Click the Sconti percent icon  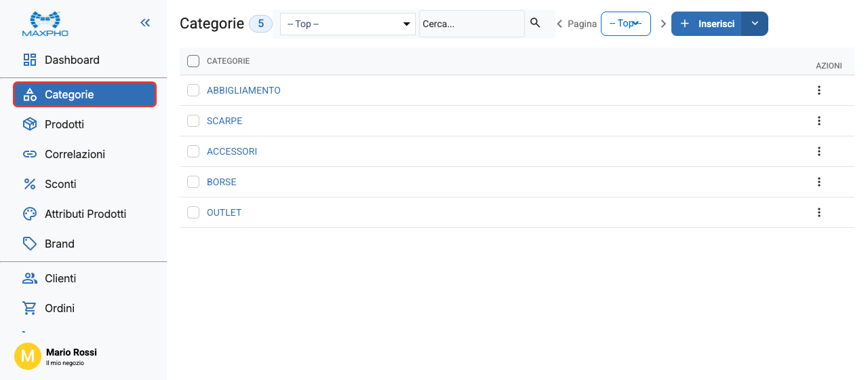tap(30, 184)
